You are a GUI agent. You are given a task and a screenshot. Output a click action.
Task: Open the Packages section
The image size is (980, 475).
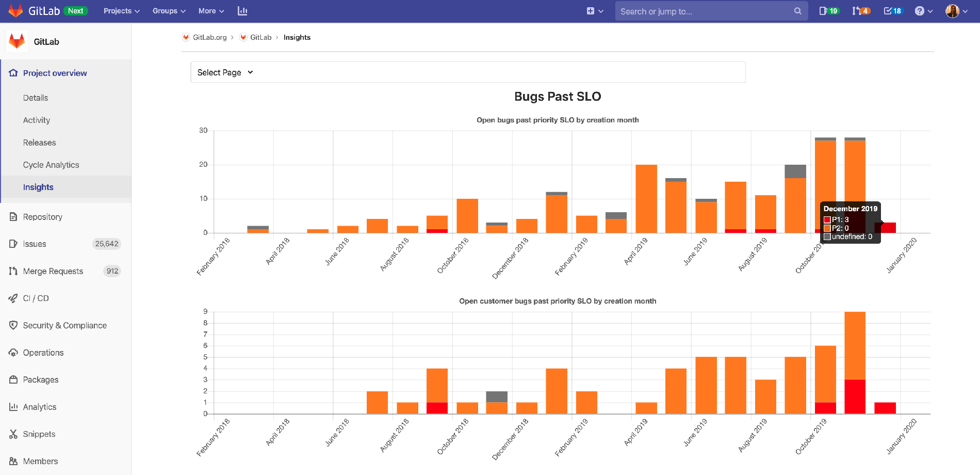(x=40, y=379)
